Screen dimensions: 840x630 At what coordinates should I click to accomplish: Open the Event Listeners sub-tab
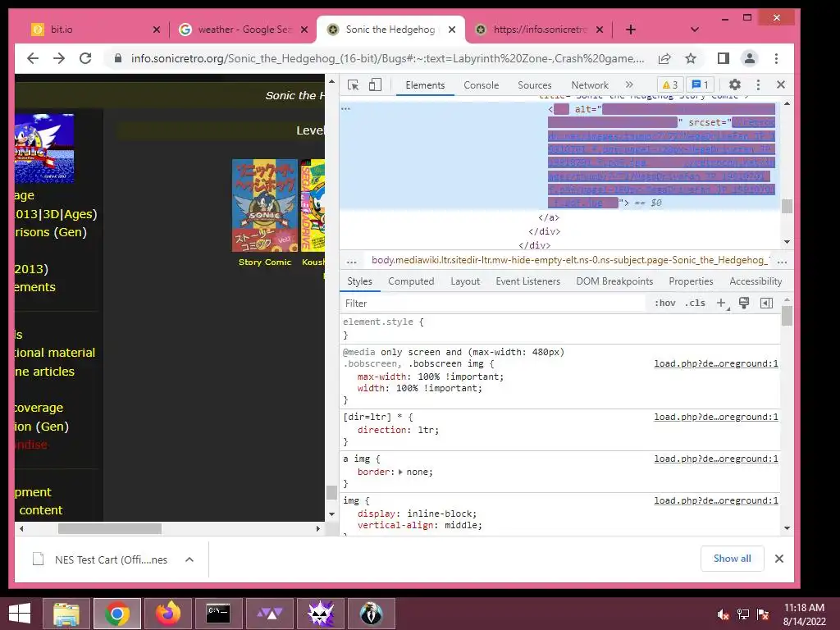click(x=527, y=281)
